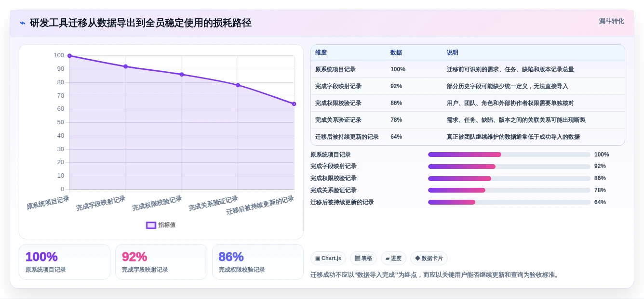Click the 漏斗转化 tag
The height and width of the screenshot is (299, 644).
611,21
